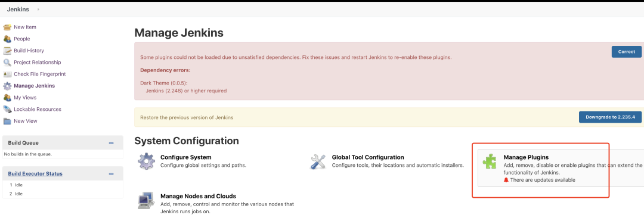Click the 'System Configuration' section heading
The width and height of the screenshot is (644, 218).
(187, 141)
